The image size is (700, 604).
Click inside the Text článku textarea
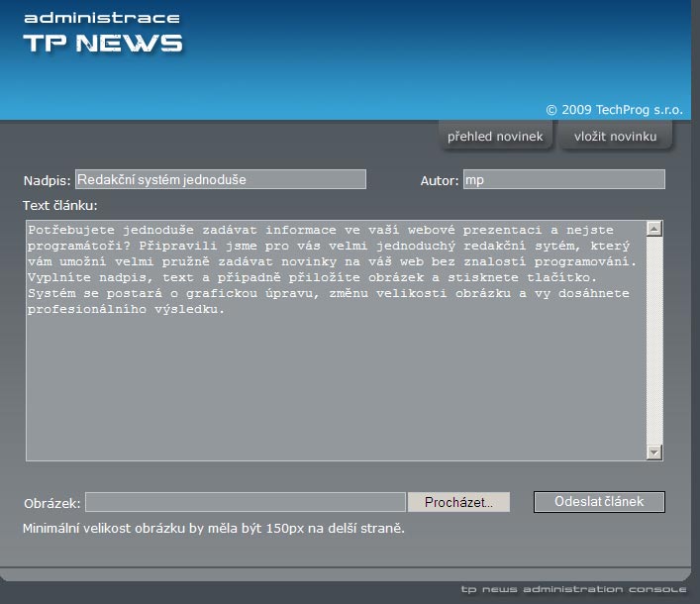coord(336,341)
